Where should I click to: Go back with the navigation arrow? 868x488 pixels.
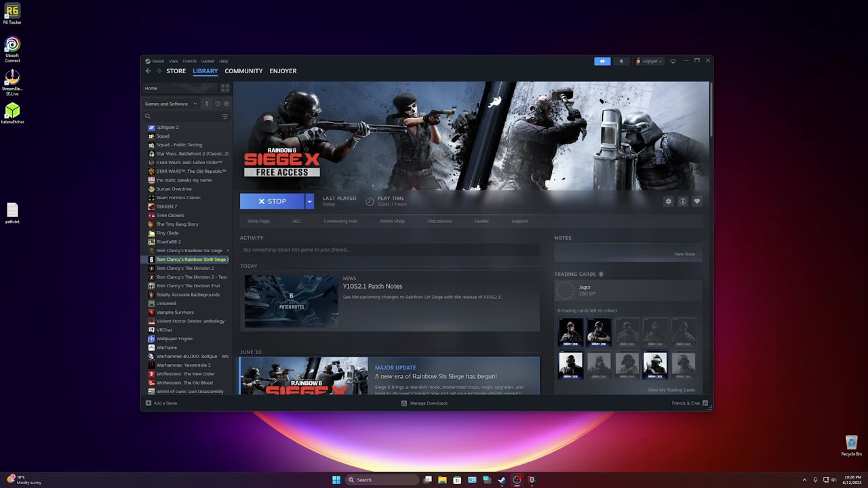pyautogui.click(x=149, y=70)
